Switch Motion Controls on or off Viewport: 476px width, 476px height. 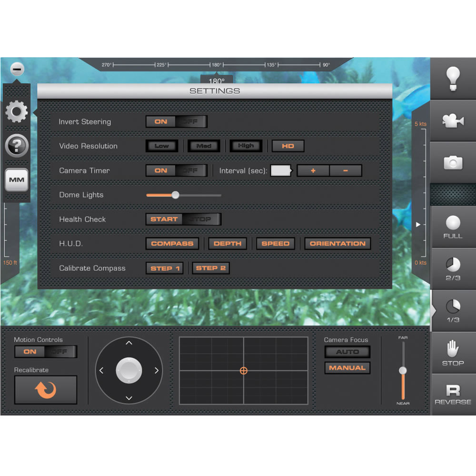click(x=45, y=352)
